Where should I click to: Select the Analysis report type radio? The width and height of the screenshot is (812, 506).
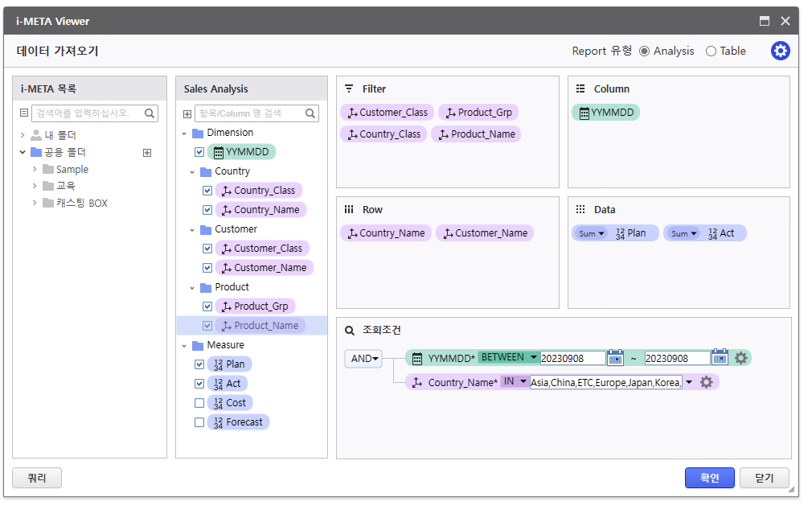(x=644, y=51)
